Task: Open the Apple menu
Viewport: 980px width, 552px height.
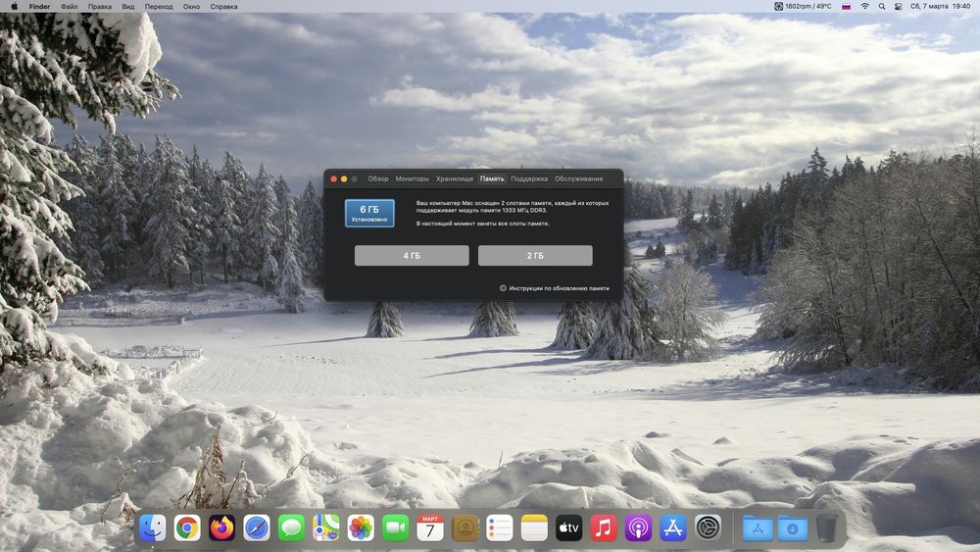Action: click(14, 6)
